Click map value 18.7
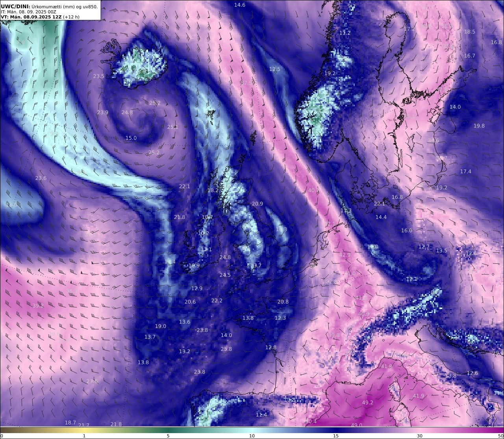504x439 pixels. 70,423
